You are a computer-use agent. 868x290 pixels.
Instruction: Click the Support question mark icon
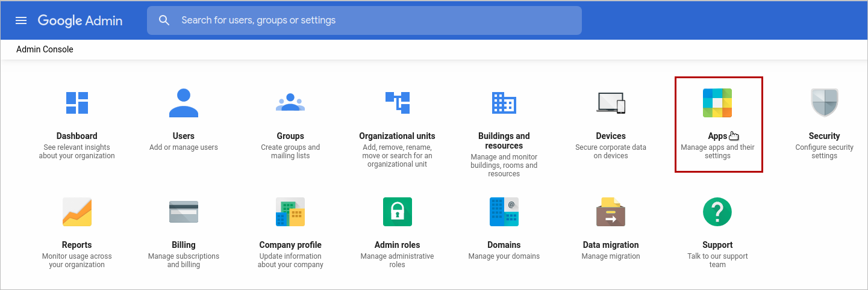click(x=717, y=212)
